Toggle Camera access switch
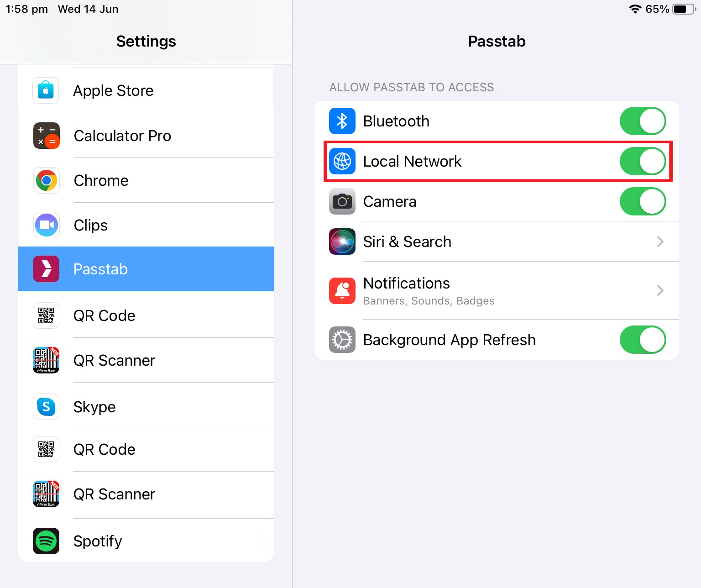The height and width of the screenshot is (588, 701). coord(643,201)
